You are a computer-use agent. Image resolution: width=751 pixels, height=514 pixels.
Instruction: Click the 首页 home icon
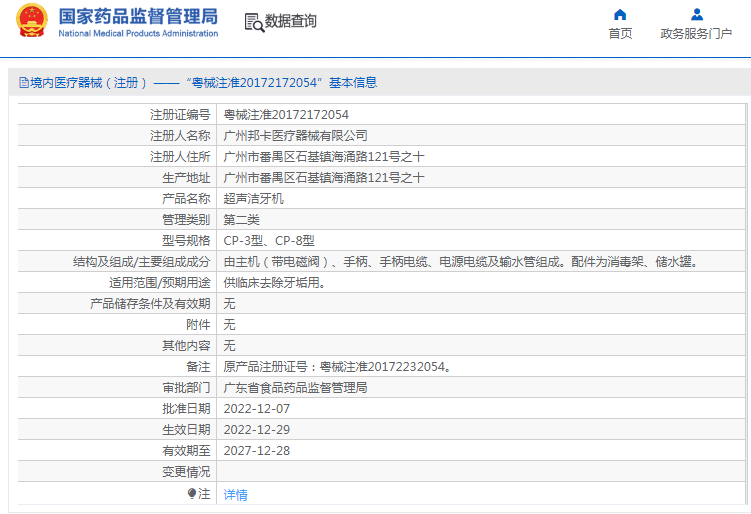(620, 15)
